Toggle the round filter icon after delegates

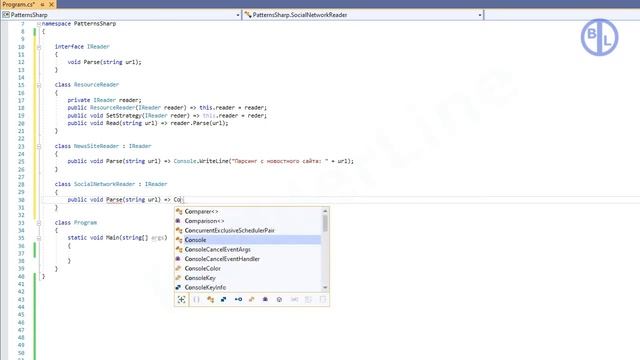point(279,300)
